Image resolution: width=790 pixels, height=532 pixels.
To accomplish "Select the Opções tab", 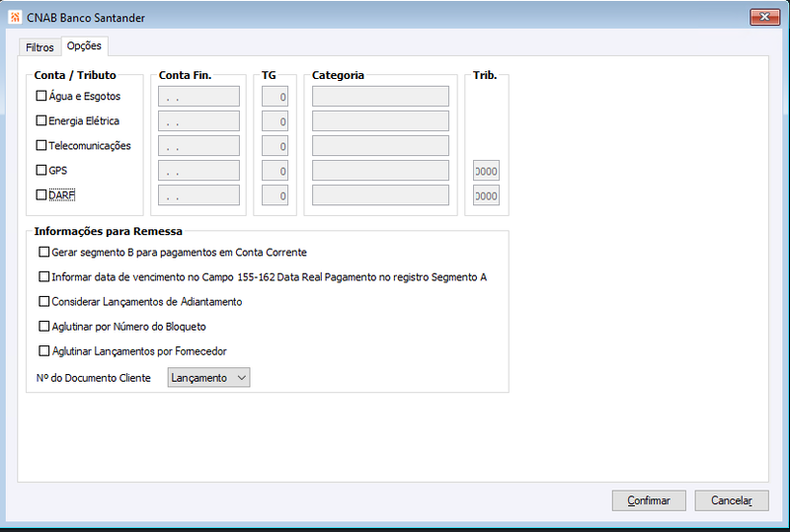I will coord(84,45).
